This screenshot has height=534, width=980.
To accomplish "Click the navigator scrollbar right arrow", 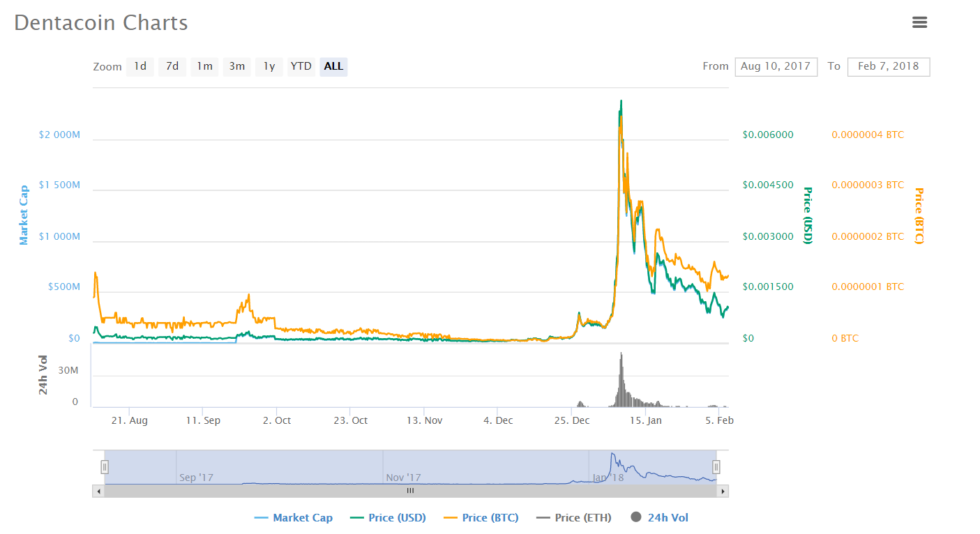I will [723, 491].
